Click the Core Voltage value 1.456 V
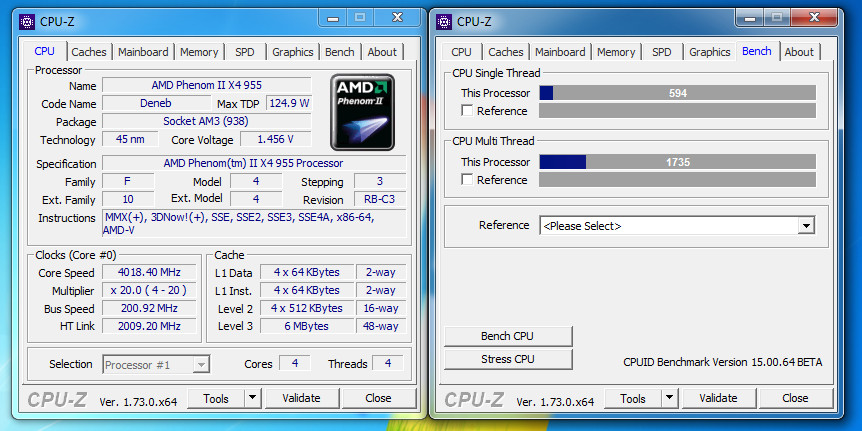Screen dimensions: 862x431 (x=275, y=139)
